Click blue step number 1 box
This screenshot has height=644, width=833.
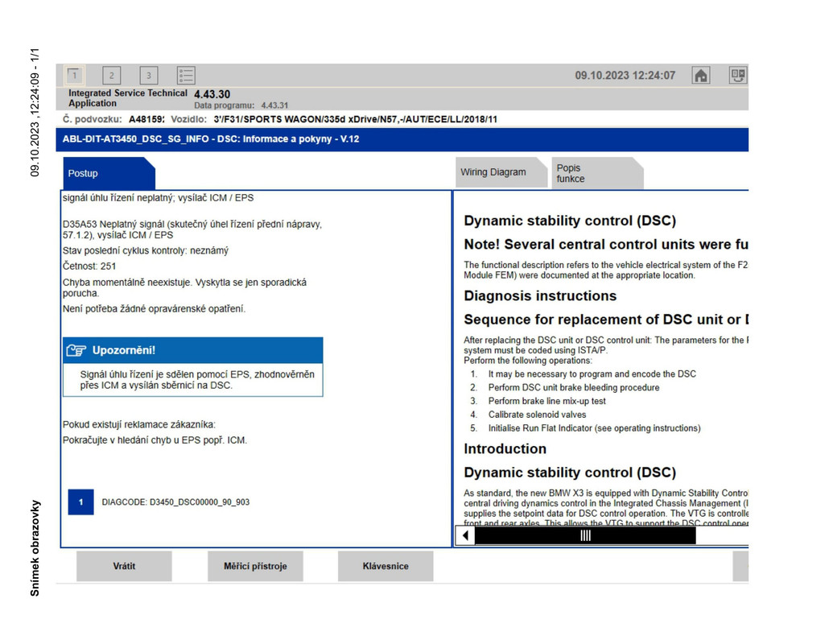[x=80, y=502]
